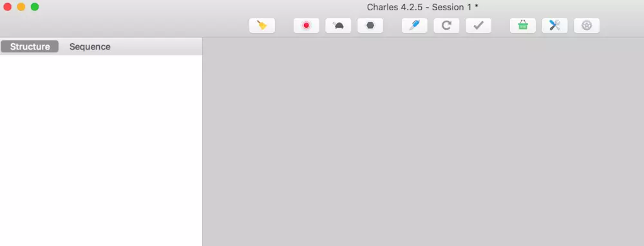The image size is (644, 246).
Task: Open Tools with the wrench and screwdriver icon
Action: click(555, 26)
